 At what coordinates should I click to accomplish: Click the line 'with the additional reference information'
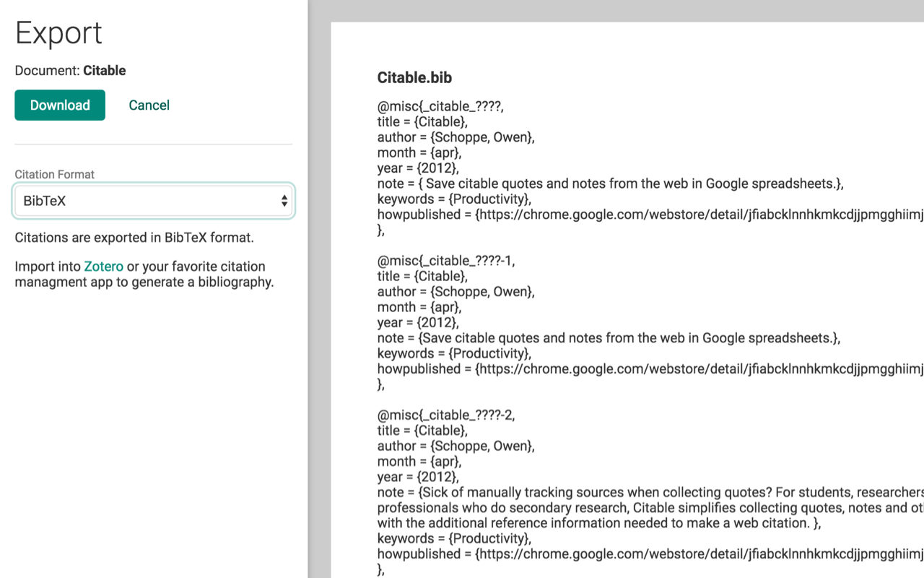coord(598,523)
